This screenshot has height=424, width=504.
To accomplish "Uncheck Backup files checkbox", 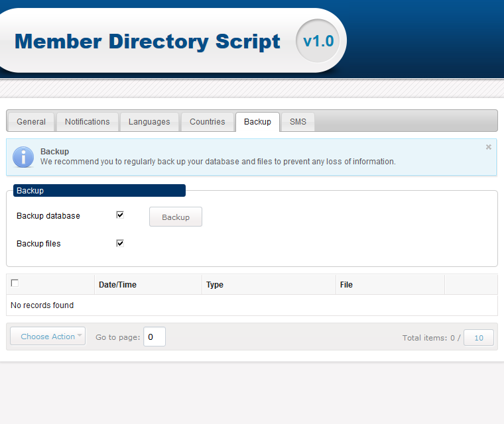I will pyautogui.click(x=120, y=243).
